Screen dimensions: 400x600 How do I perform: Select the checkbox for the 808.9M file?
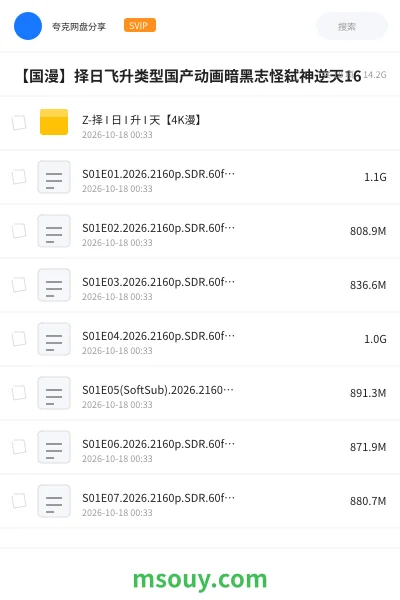19,231
